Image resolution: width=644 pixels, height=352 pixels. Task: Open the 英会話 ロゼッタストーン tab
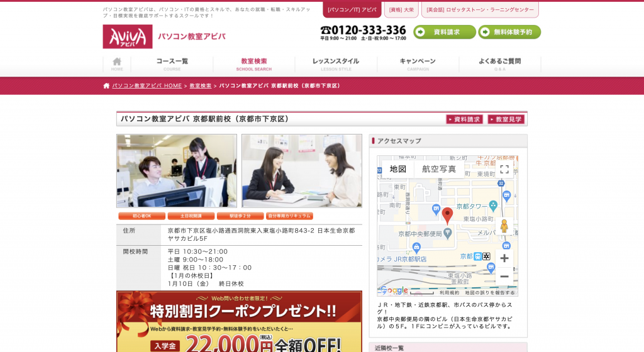(x=480, y=9)
